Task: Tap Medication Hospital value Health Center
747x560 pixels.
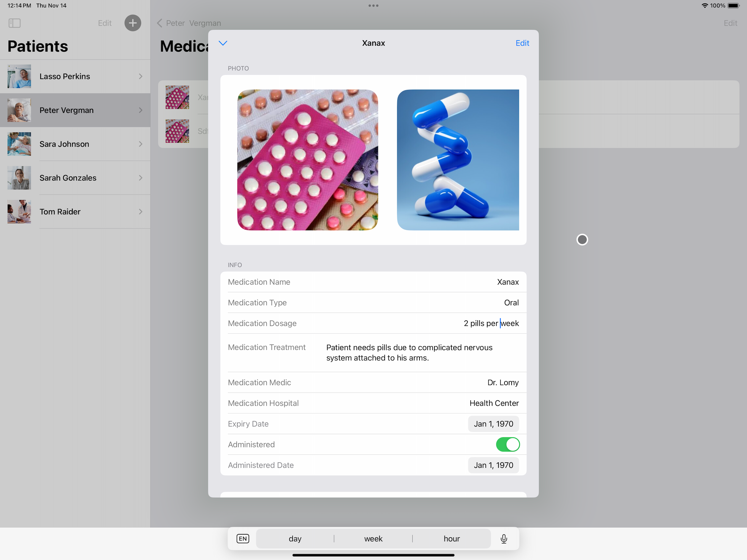Action: click(x=494, y=403)
